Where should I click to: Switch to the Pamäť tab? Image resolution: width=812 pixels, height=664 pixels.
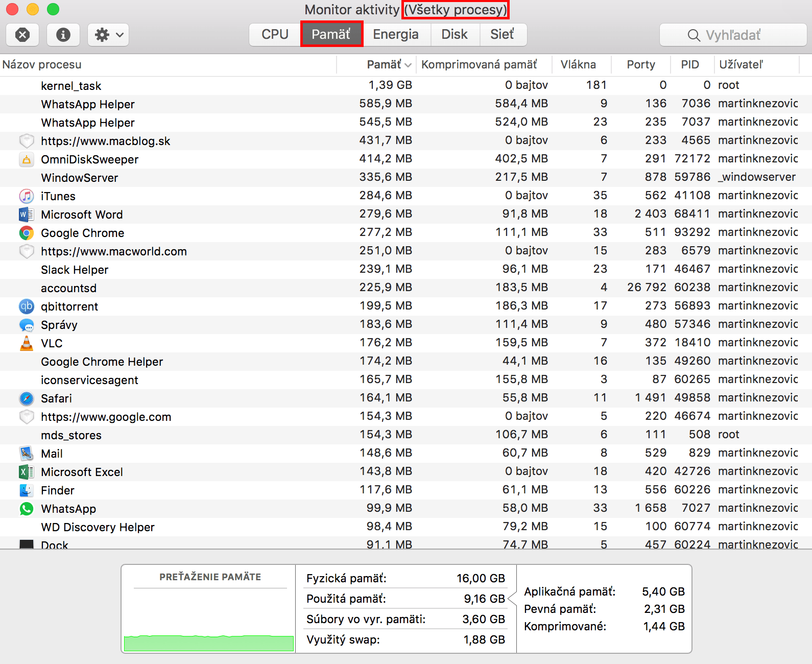click(x=331, y=34)
